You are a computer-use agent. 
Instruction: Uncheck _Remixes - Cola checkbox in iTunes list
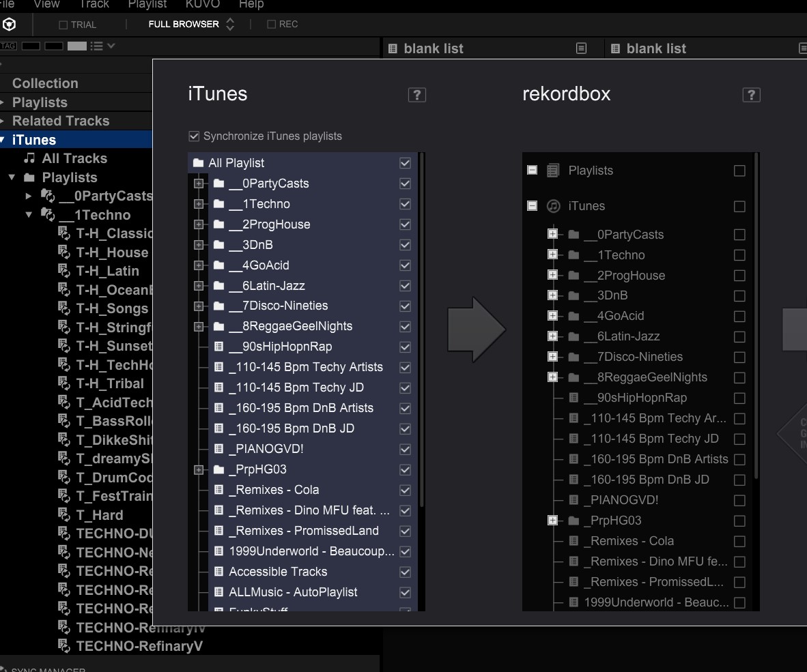click(405, 490)
